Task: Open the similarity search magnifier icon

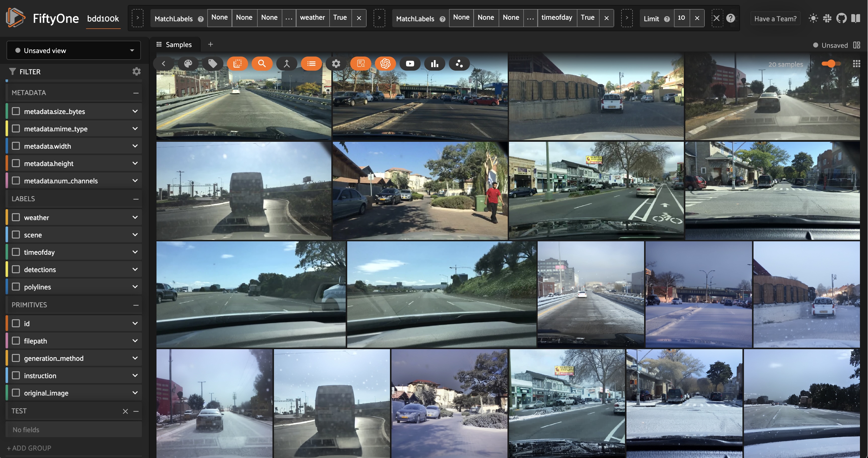Action: [x=262, y=64]
